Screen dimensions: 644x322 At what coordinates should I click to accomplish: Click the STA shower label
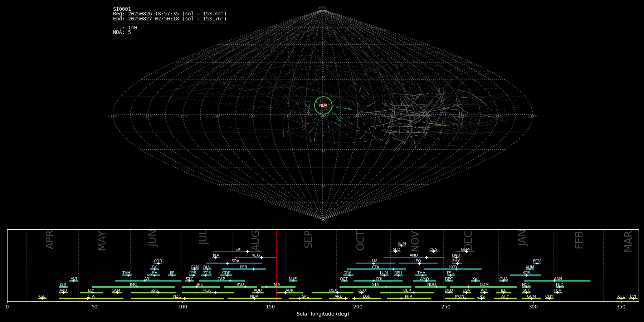coord(375,285)
